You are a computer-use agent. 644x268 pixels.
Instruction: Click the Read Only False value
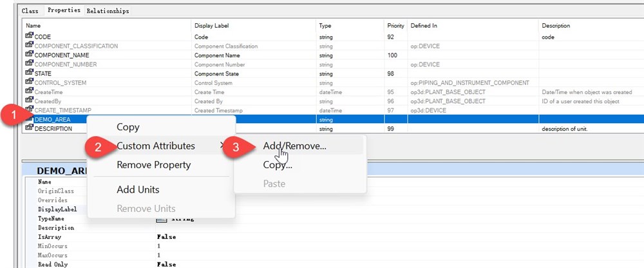[166, 264]
